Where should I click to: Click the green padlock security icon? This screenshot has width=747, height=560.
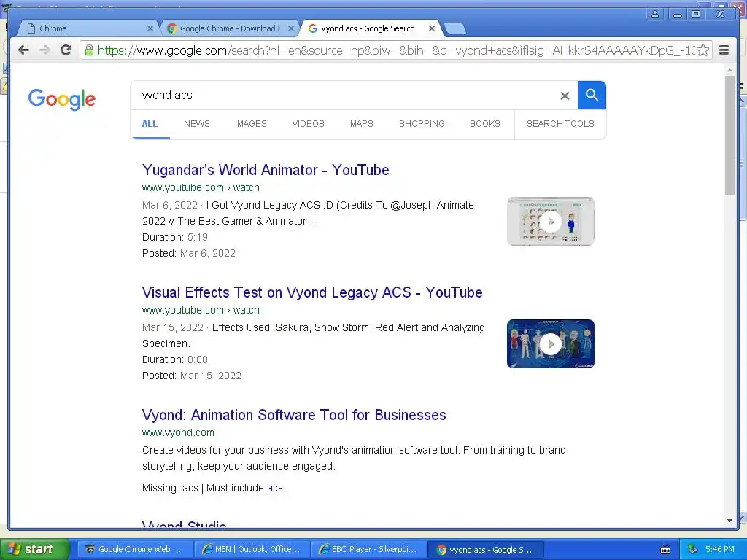coord(89,50)
